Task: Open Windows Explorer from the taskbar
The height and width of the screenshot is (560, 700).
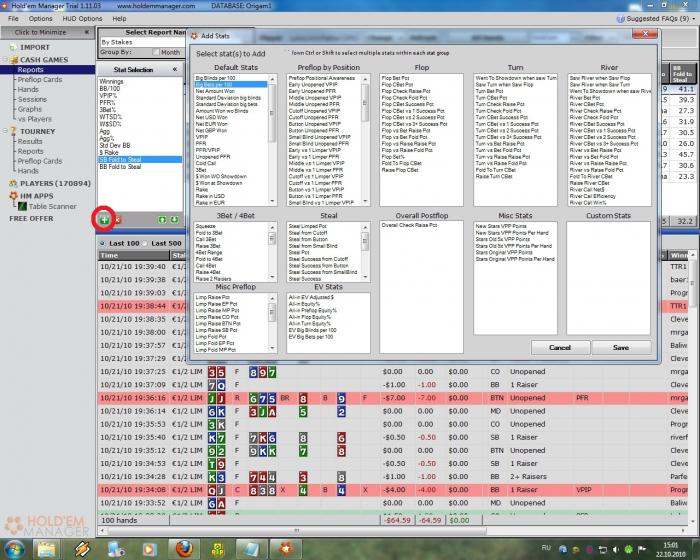Action: click(46, 549)
